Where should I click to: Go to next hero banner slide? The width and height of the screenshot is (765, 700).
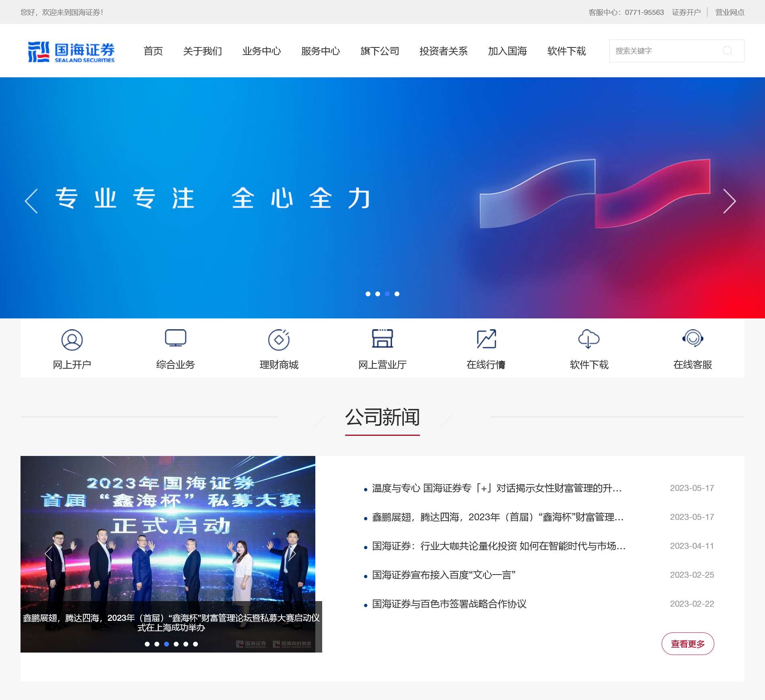coord(729,201)
